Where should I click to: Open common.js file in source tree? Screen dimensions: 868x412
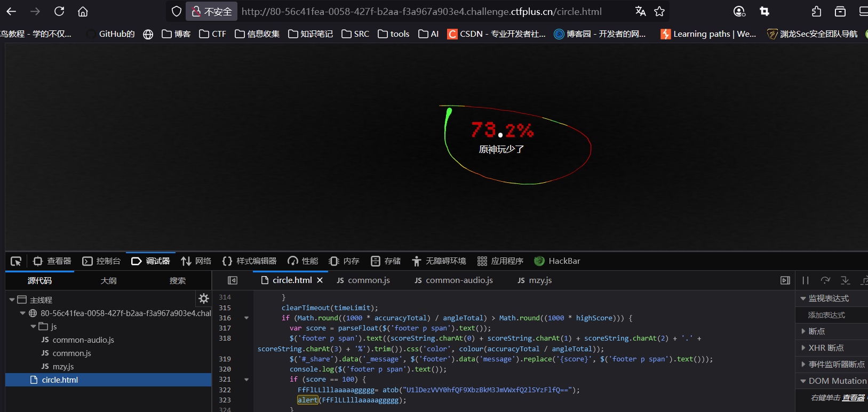click(x=71, y=353)
